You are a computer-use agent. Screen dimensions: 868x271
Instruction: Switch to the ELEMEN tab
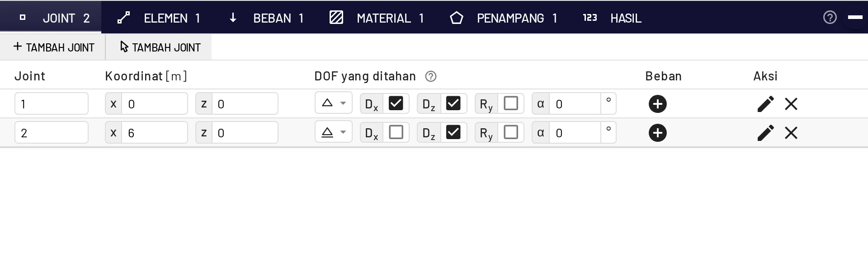click(159, 18)
